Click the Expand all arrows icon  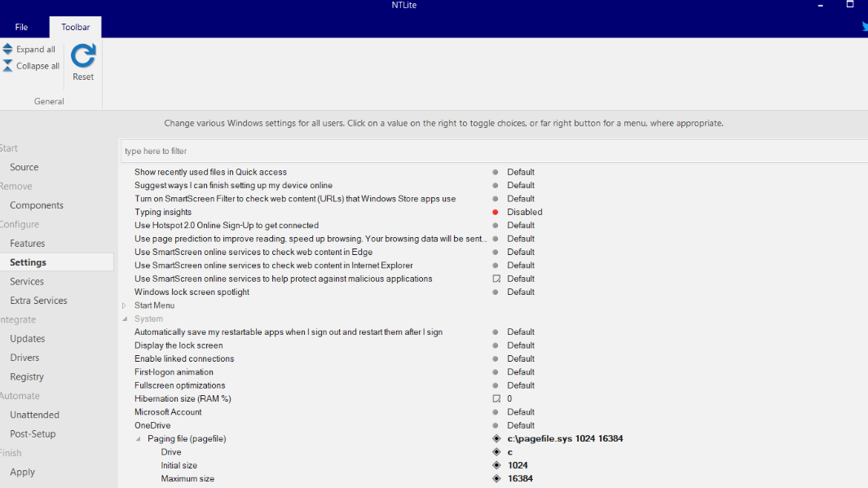click(x=7, y=49)
